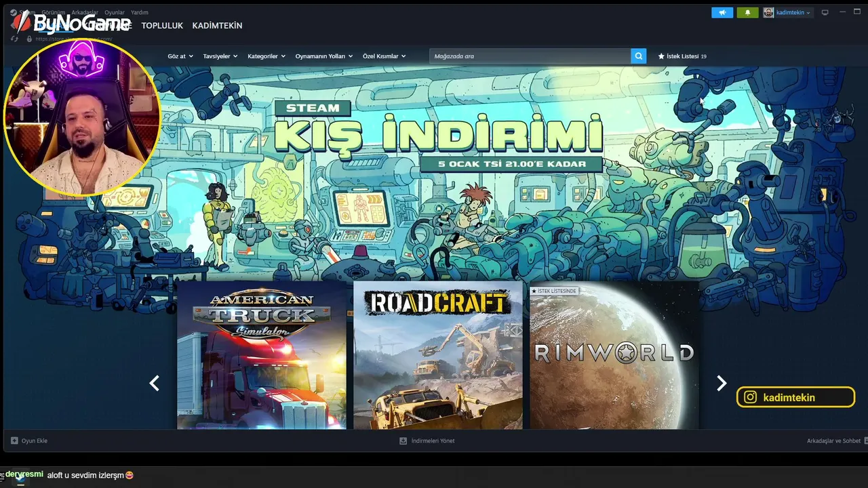Open the Yardım menu

coord(140,12)
